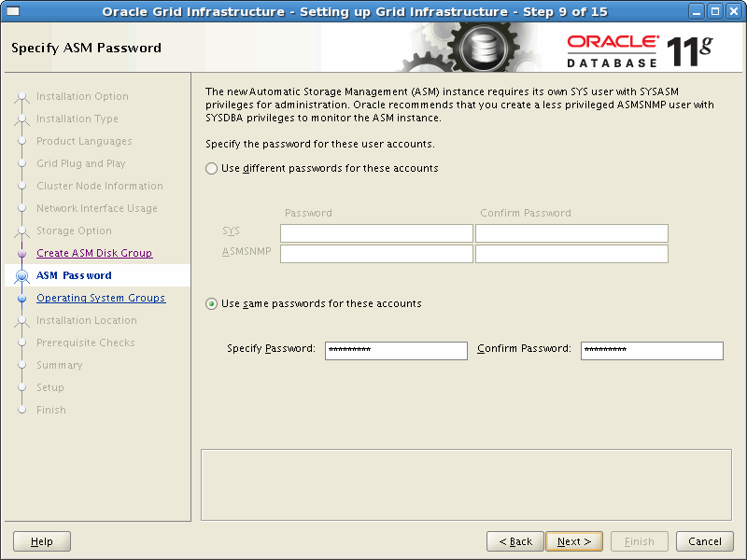The image size is (747, 560).
Task: Click the Back button
Action: [x=515, y=541]
